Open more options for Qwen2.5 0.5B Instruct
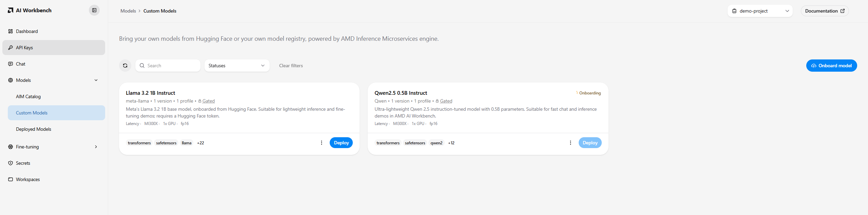The image size is (868, 215). click(x=571, y=143)
